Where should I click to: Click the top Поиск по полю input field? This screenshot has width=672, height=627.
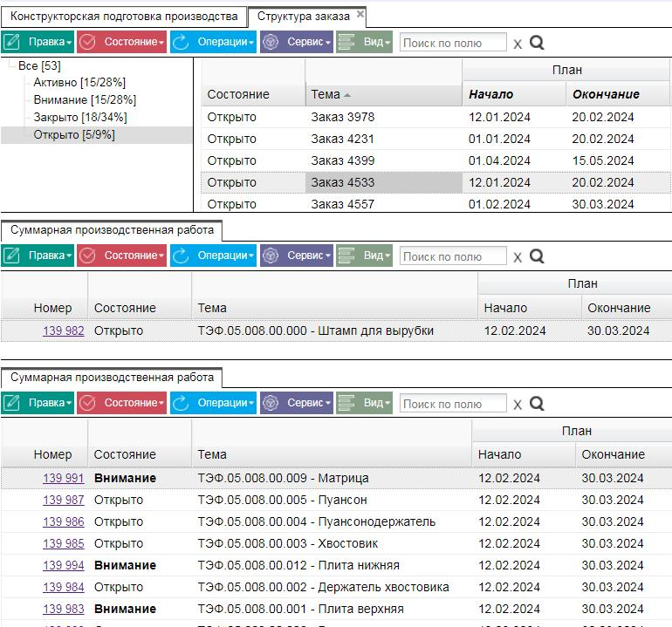pos(453,43)
